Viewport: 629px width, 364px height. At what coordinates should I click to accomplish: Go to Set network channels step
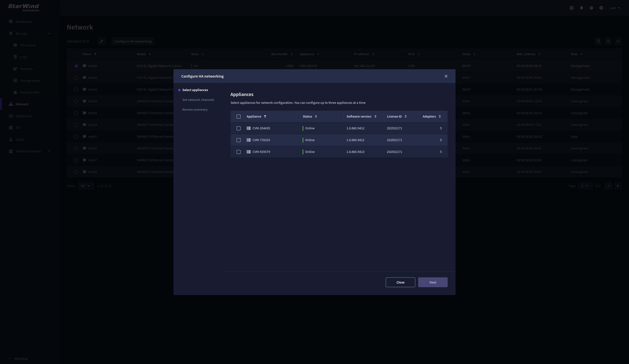point(198,100)
